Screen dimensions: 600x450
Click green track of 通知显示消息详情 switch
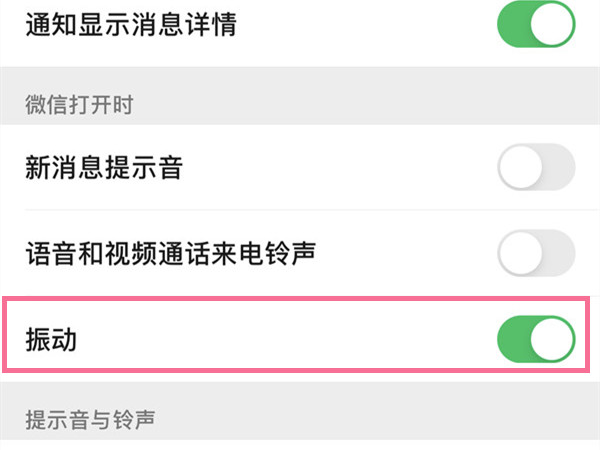tap(513, 27)
